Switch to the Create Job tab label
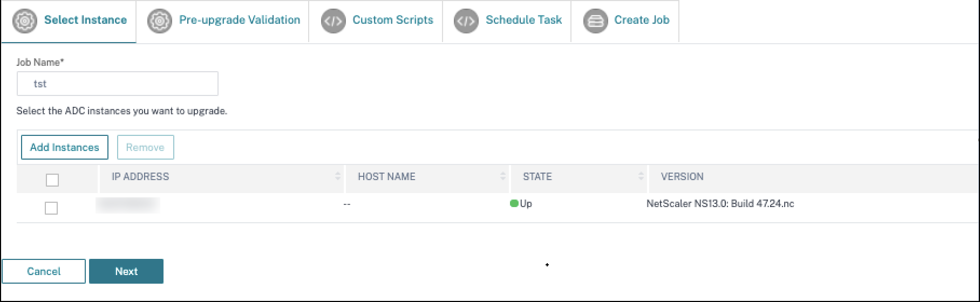Image resolution: width=980 pixels, height=302 pixels. (642, 20)
